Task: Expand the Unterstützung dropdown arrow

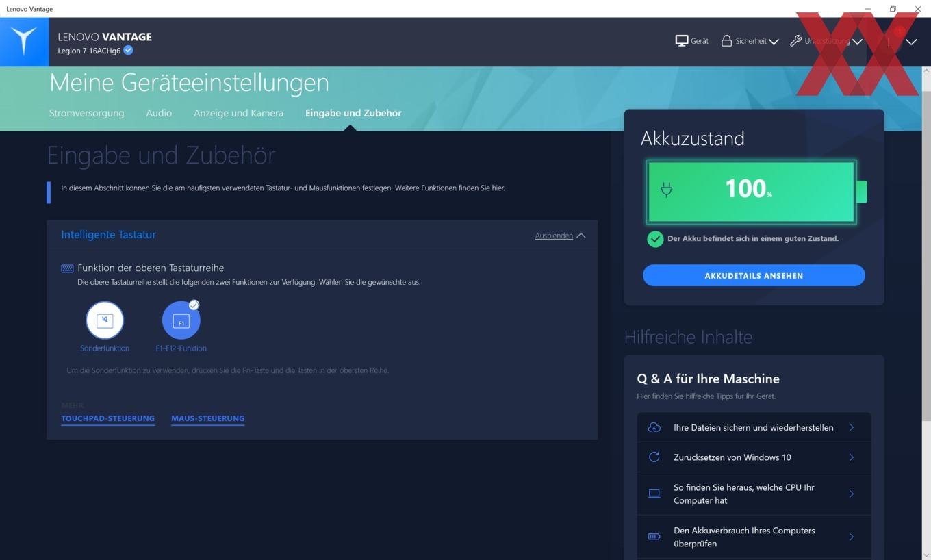Action: [857, 42]
